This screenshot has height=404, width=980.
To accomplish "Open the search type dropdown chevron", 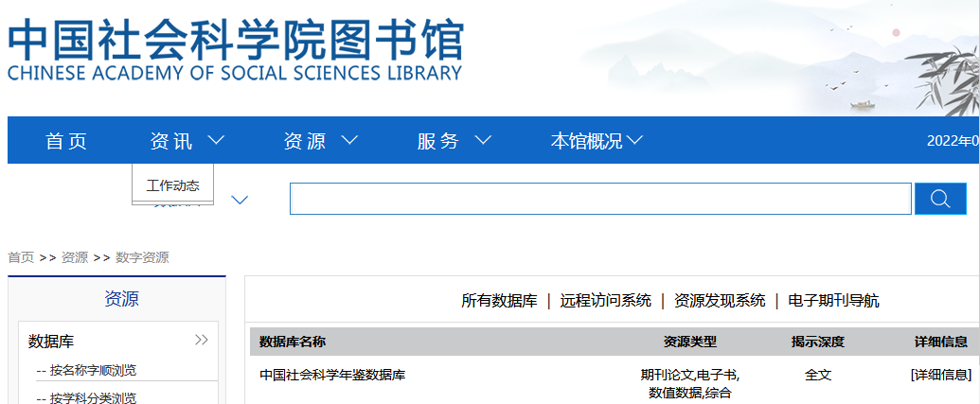I will (x=240, y=200).
